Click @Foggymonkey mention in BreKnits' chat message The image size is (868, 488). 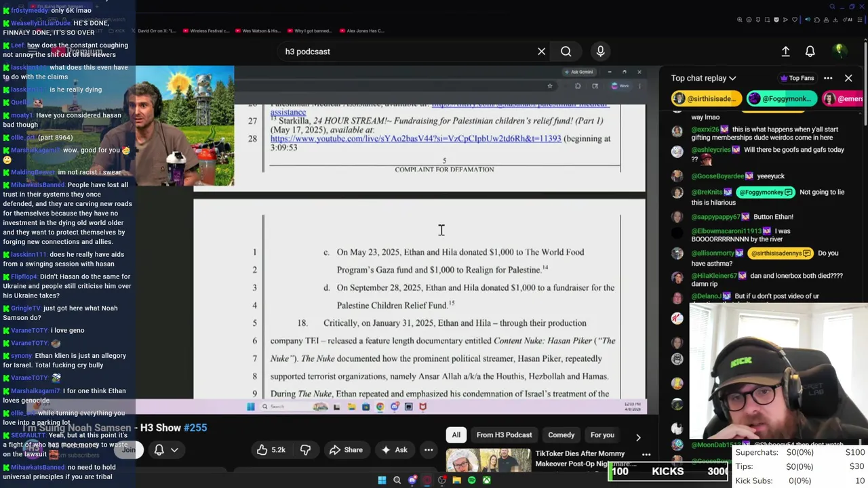[x=764, y=192]
